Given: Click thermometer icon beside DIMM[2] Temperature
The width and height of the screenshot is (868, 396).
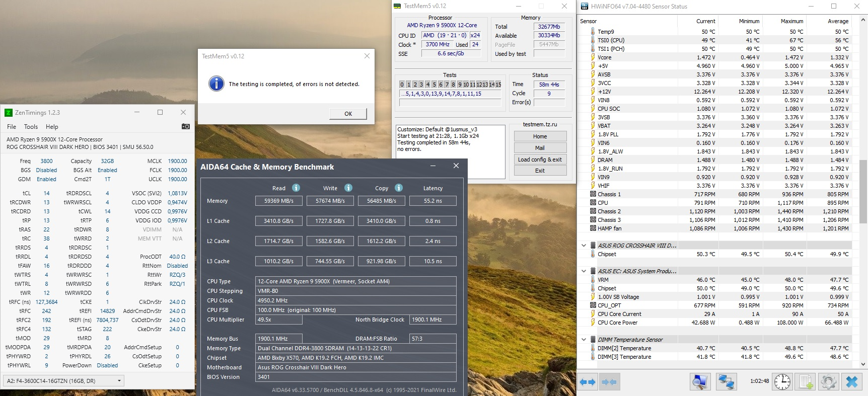Looking at the screenshot, I should tap(593, 348).
